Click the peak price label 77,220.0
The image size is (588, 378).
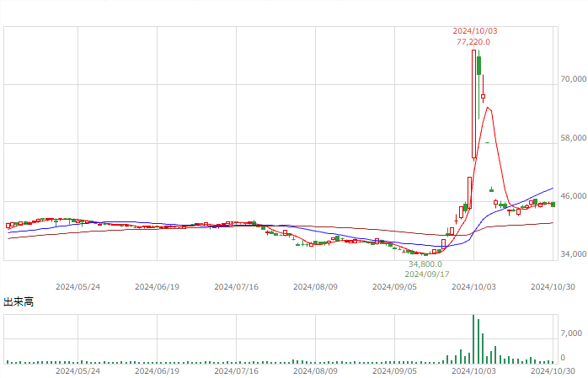pos(473,42)
